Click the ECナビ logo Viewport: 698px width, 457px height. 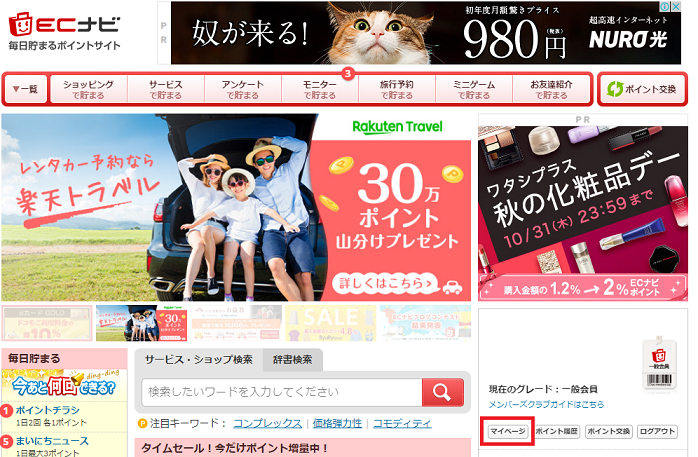65,31
